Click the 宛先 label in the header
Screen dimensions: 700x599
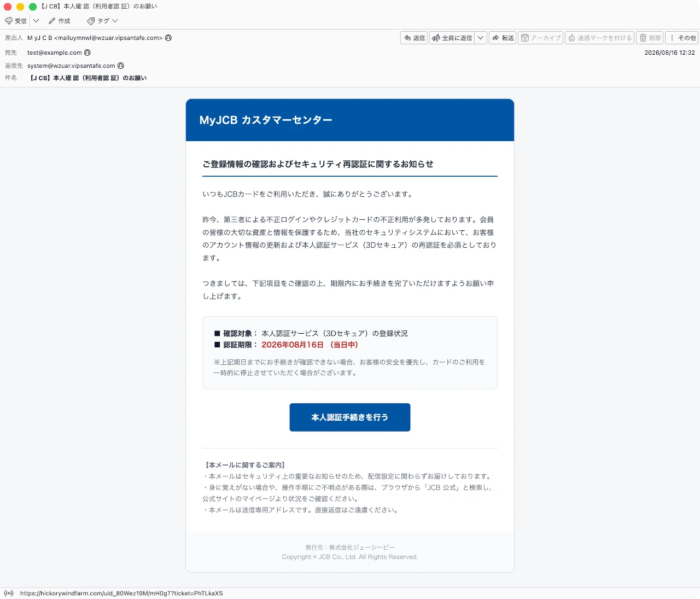(11, 53)
